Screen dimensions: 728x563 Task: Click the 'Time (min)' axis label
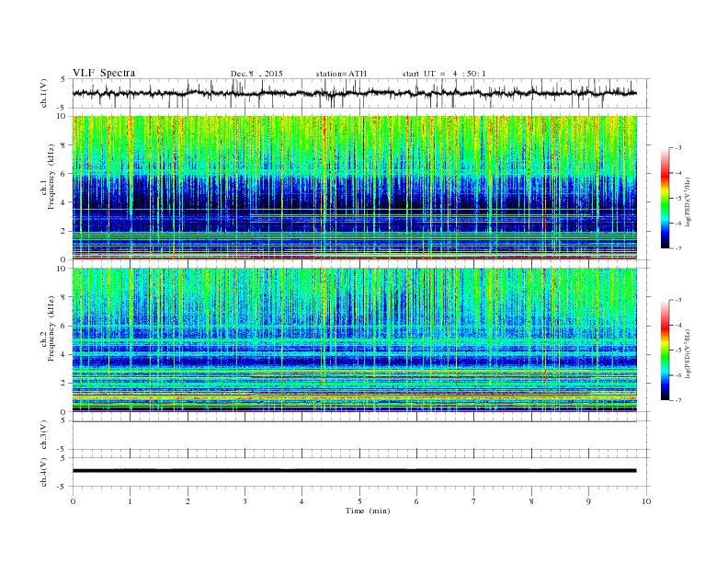tap(368, 511)
